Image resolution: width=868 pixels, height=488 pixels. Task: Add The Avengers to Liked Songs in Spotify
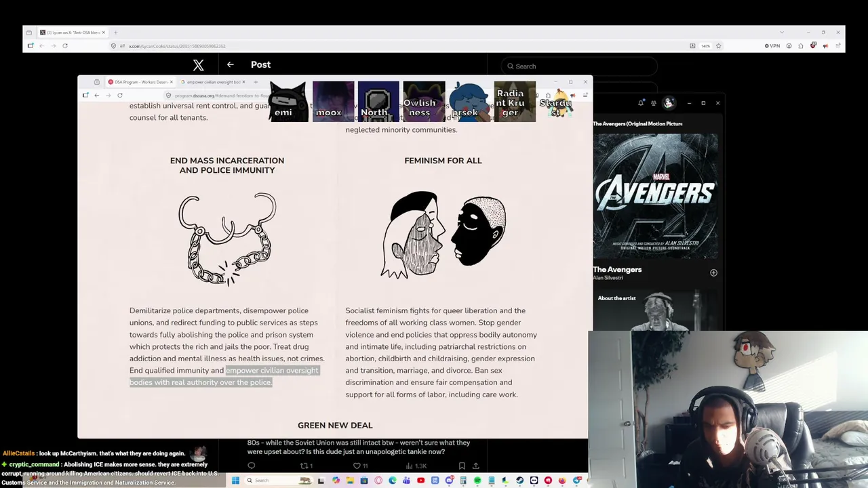(x=713, y=272)
